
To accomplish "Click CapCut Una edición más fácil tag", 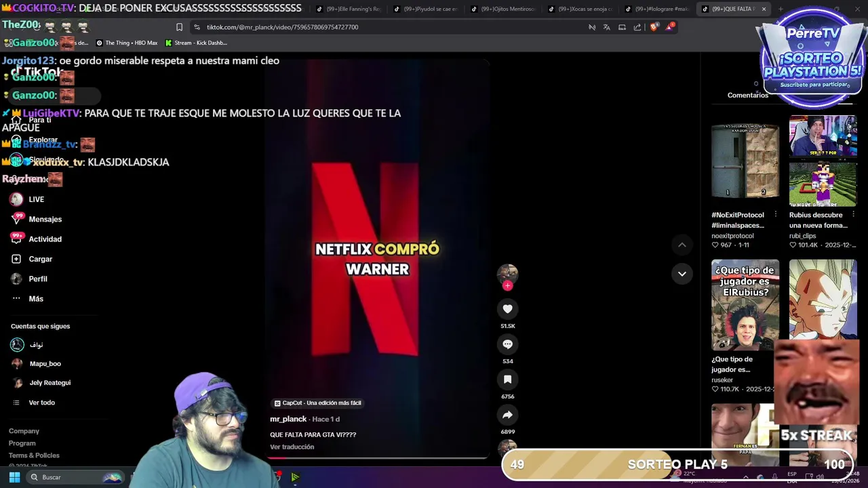I will pyautogui.click(x=317, y=403).
